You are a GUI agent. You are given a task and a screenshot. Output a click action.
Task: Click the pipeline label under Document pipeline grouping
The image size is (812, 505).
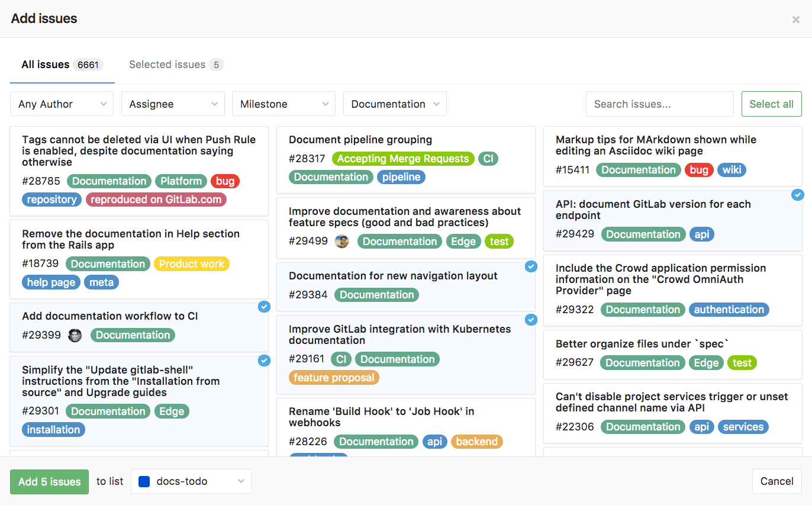point(401,176)
